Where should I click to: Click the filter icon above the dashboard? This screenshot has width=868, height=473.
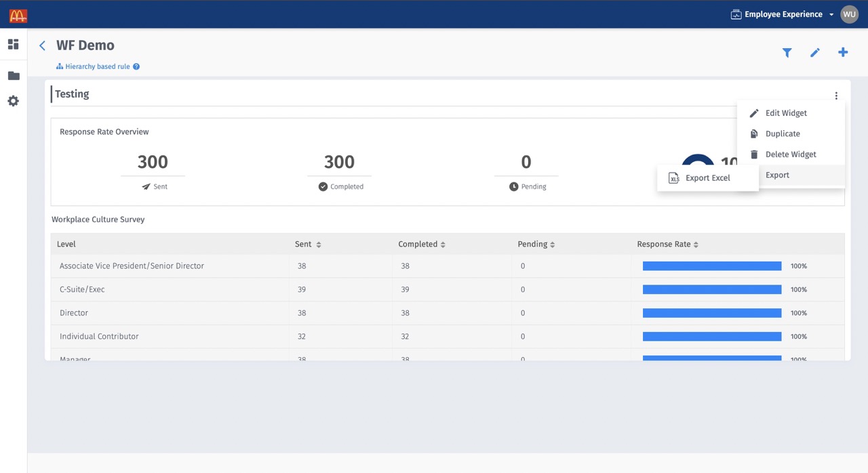coord(787,52)
